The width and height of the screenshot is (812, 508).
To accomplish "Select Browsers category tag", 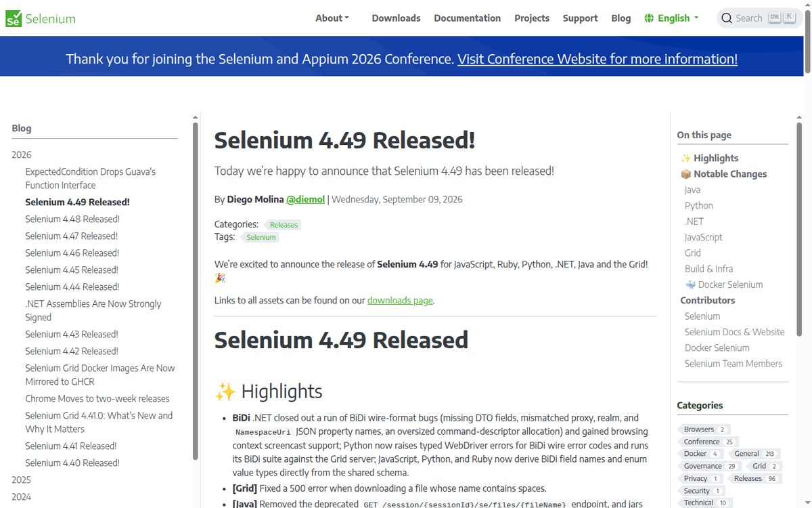I will (703, 429).
